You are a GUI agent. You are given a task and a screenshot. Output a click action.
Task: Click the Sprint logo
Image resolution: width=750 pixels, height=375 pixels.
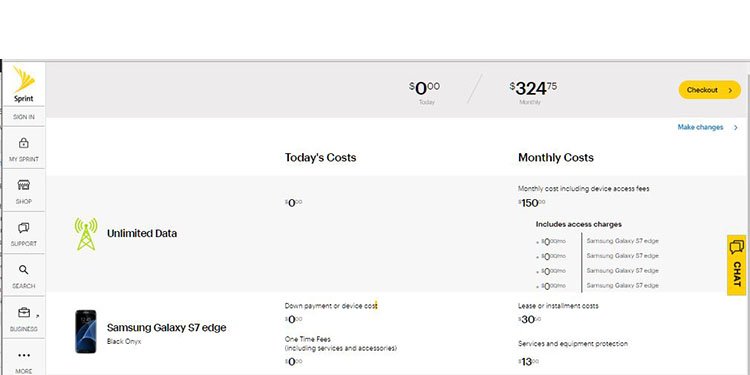23,84
